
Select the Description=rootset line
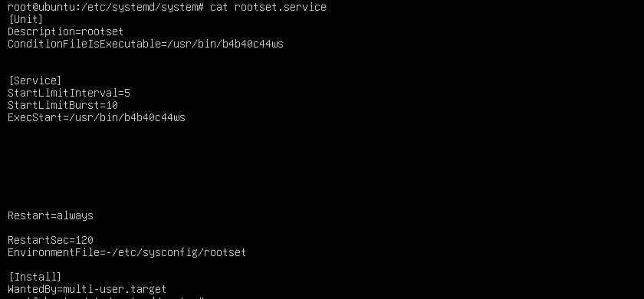[x=66, y=31]
